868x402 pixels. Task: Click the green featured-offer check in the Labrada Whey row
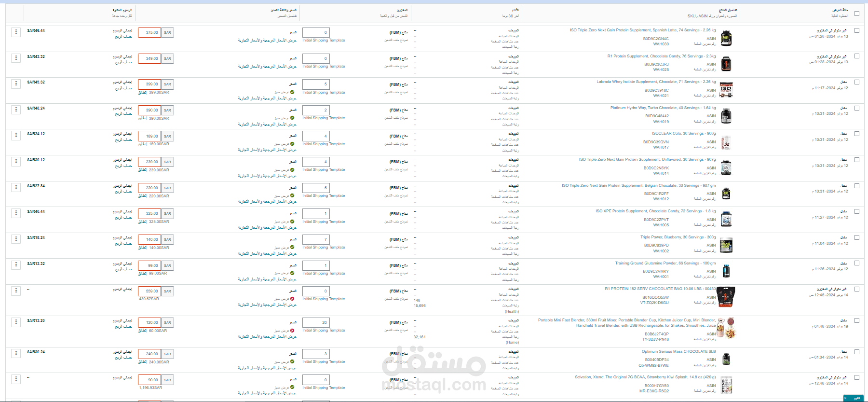[x=292, y=92]
